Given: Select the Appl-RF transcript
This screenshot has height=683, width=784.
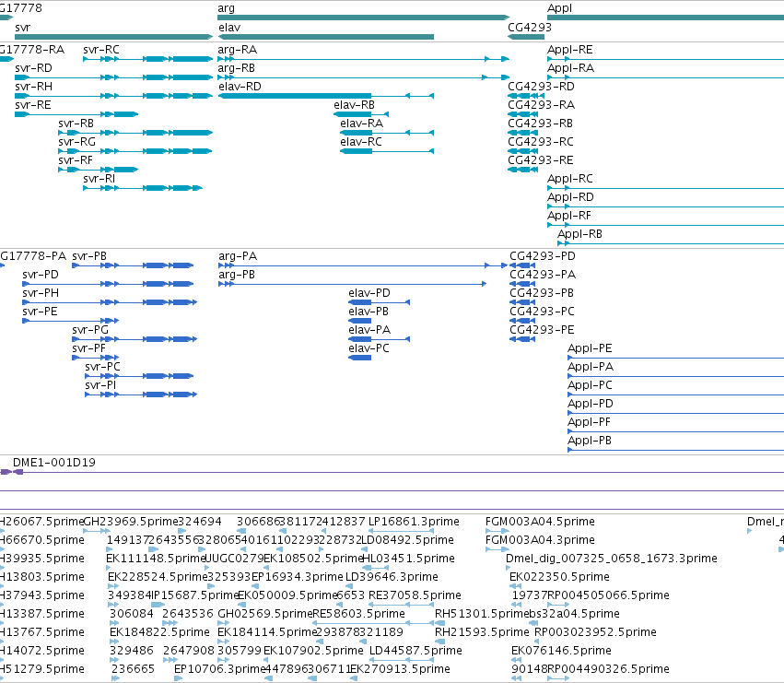Looking at the screenshot, I should [665, 225].
